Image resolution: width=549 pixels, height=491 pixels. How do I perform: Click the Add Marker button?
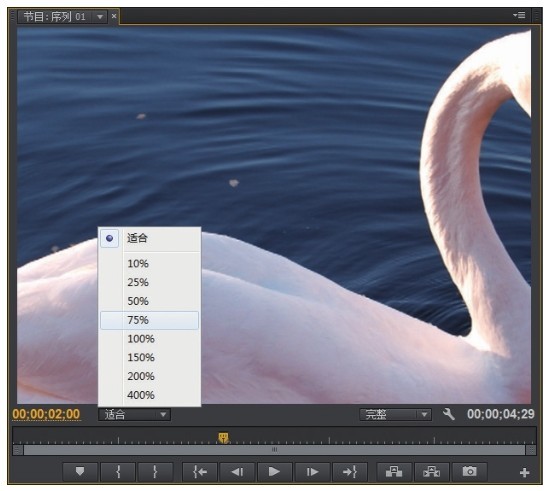coord(80,472)
